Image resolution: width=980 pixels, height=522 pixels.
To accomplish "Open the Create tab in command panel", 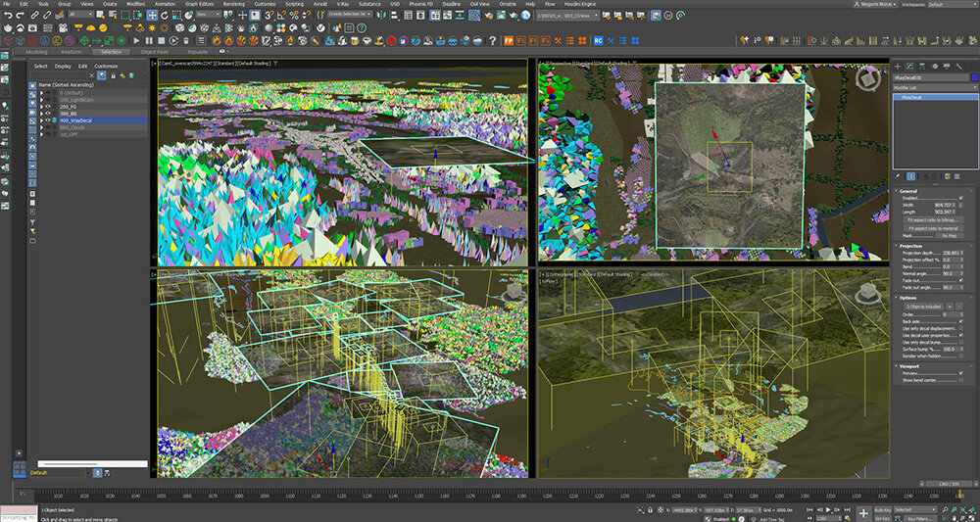I will [899, 65].
